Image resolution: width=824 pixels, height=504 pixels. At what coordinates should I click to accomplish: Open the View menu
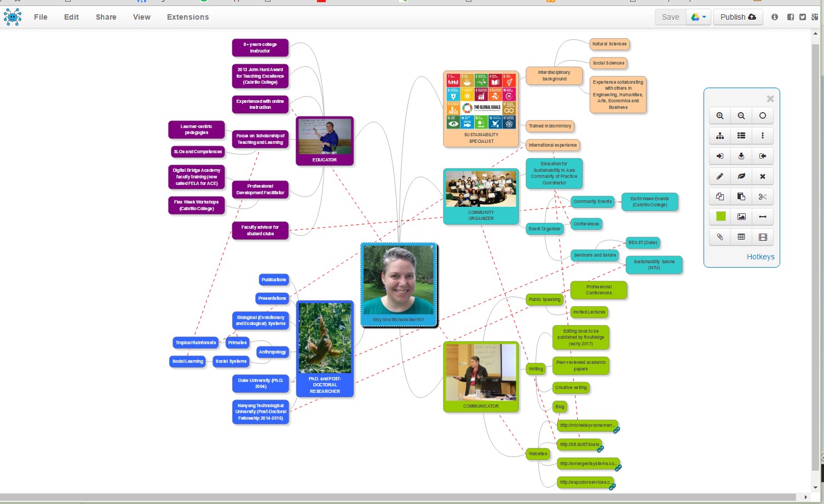click(x=142, y=17)
